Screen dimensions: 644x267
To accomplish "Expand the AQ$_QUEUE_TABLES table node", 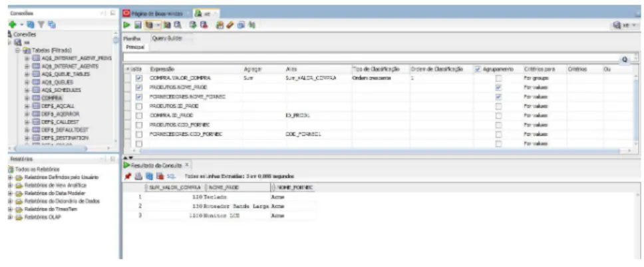I will 27,74.
